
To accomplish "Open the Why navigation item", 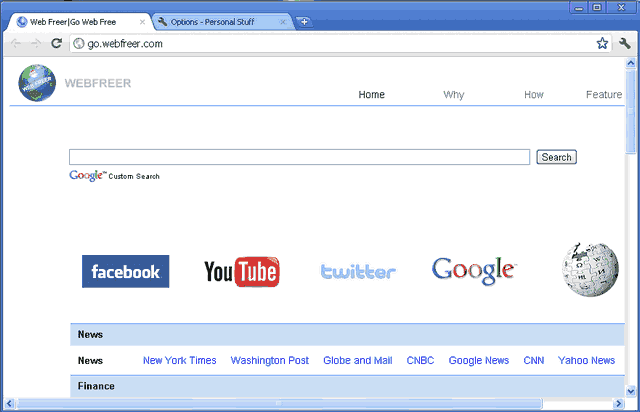I will click(x=453, y=95).
